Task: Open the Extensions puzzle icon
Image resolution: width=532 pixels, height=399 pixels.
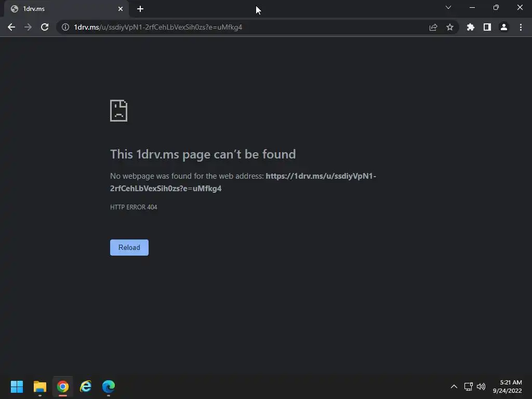Action: [x=471, y=27]
